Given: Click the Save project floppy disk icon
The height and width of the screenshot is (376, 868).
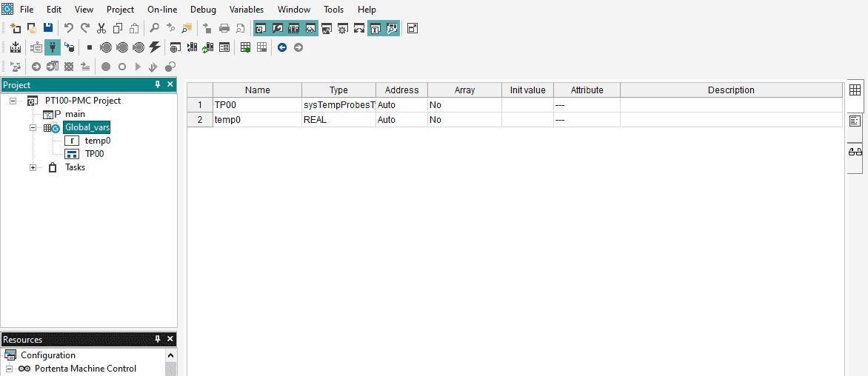Looking at the screenshot, I should click(48, 28).
